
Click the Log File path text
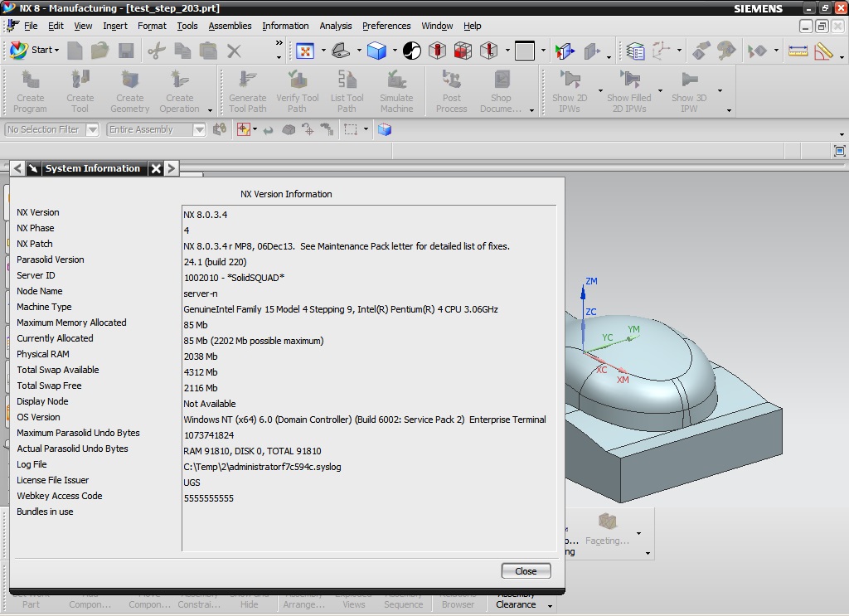(x=262, y=467)
